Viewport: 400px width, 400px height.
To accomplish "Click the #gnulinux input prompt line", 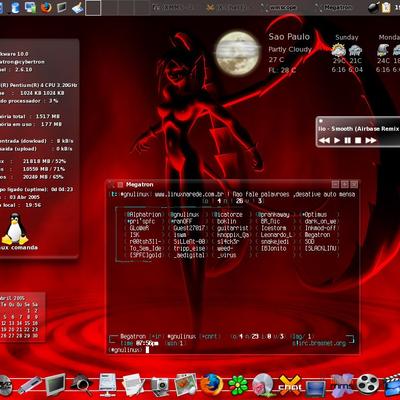I will tap(233, 350).
